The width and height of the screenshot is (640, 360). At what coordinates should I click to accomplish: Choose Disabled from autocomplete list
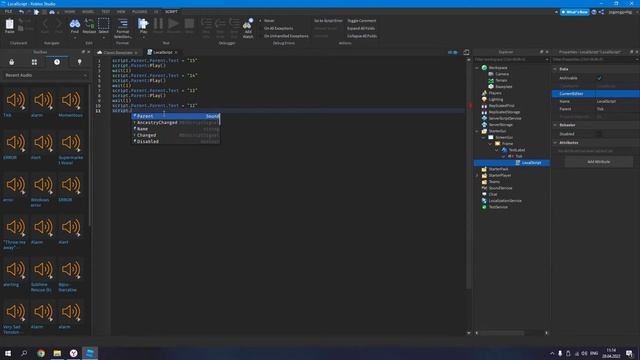point(176,141)
